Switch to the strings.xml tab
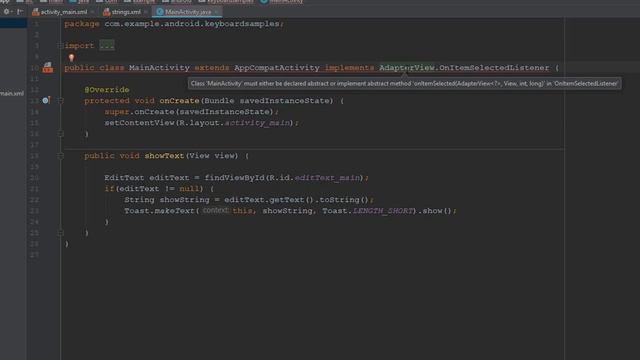 pos(126,12)
